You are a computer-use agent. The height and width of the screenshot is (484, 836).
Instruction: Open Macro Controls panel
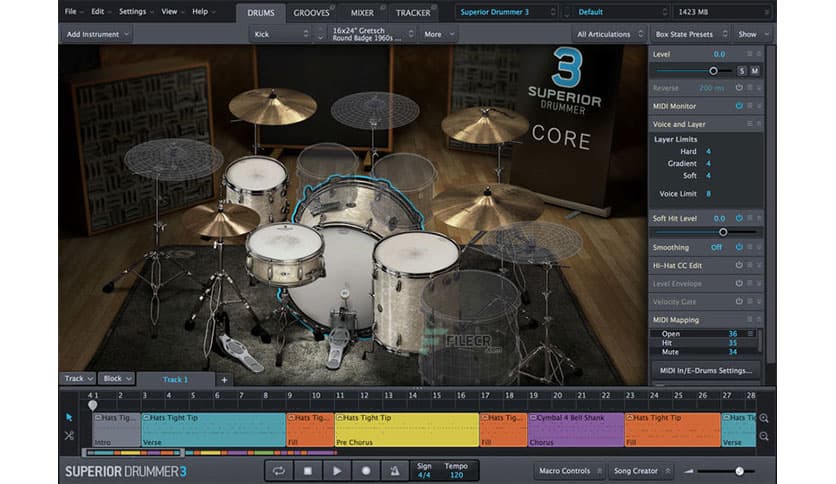tap(569, 471)
